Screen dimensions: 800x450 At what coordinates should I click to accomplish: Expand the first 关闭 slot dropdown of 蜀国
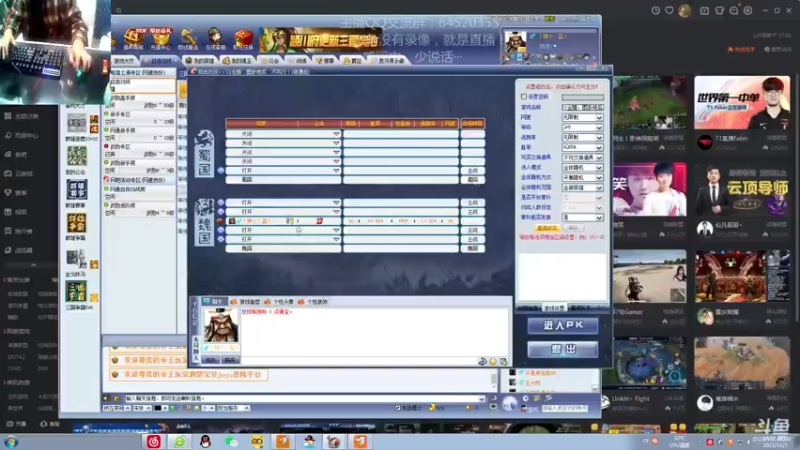(336, 134)
